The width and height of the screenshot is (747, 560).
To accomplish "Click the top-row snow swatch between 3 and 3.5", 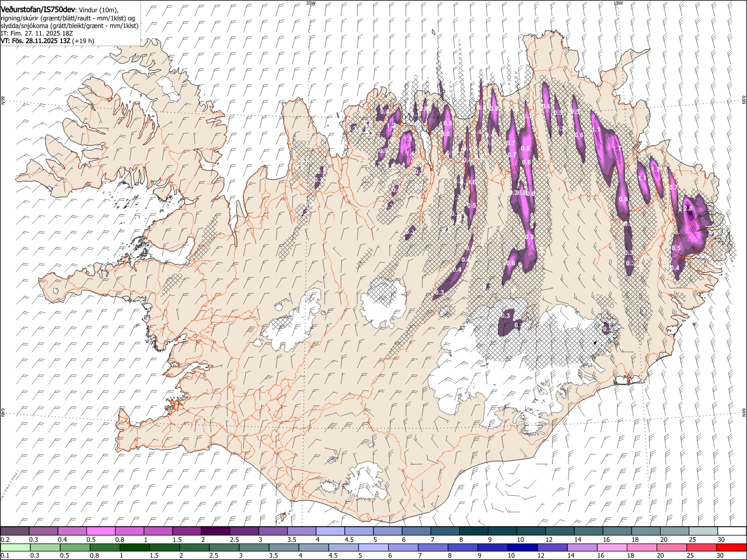I will (273, 531).
